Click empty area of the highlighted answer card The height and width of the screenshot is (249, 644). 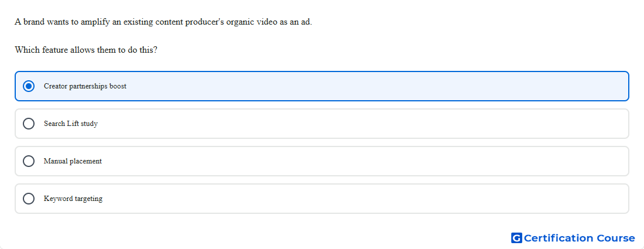pos(369,86)
